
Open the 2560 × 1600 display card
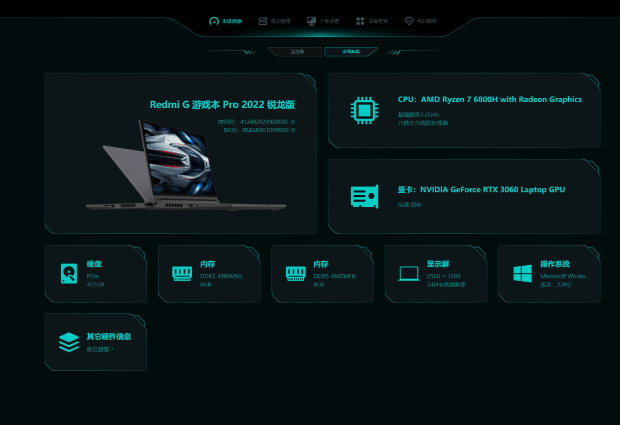click(436, 274)
